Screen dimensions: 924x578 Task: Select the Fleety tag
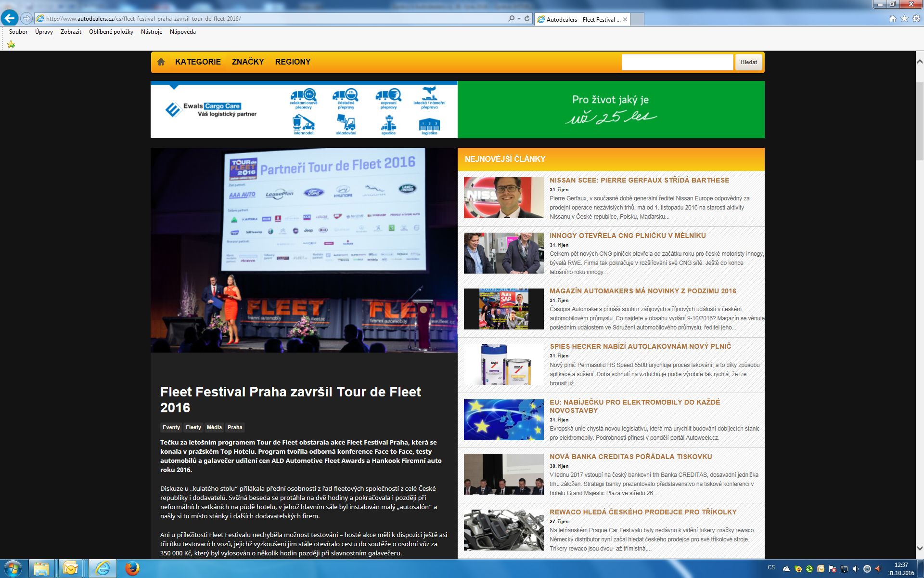coord(193,427)
